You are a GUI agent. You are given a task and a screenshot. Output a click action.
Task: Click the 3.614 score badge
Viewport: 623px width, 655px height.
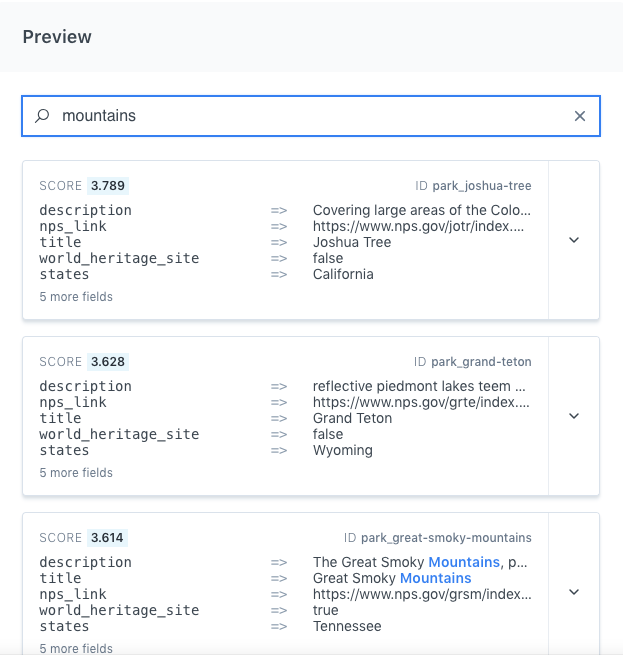point(107,538)
